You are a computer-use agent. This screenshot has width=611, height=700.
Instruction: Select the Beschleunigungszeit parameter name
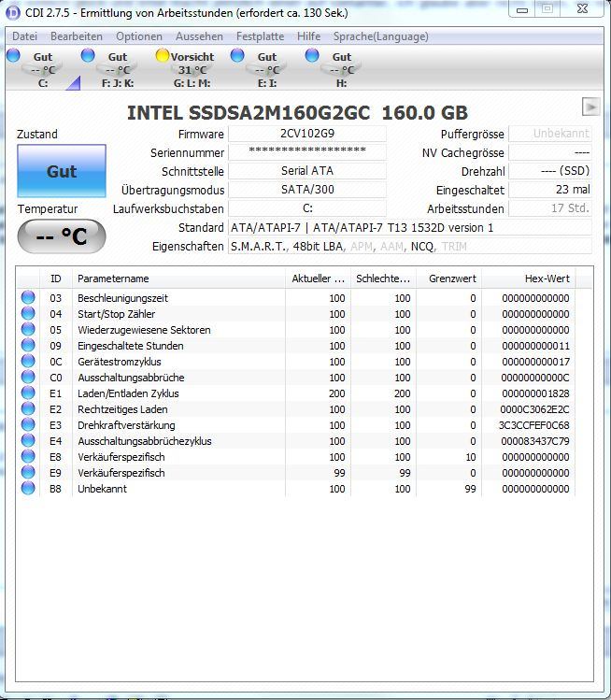tap(122, 298)
